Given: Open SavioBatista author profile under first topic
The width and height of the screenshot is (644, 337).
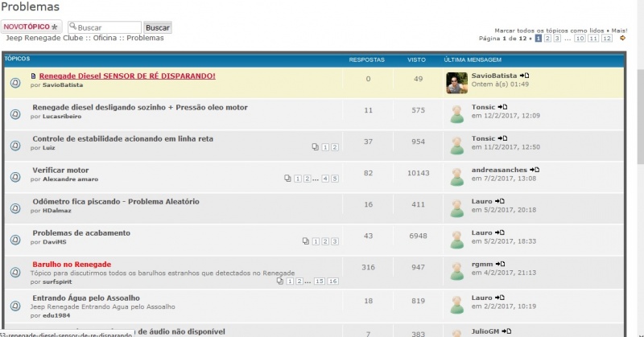Looking at the screenshot, I should pyautogui.click(x=63, y=85).
